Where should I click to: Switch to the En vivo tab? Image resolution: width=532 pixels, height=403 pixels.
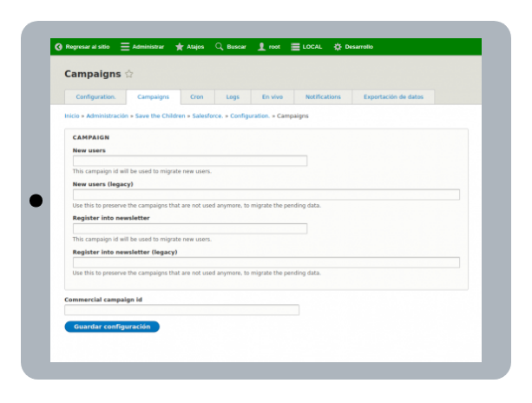273,97
